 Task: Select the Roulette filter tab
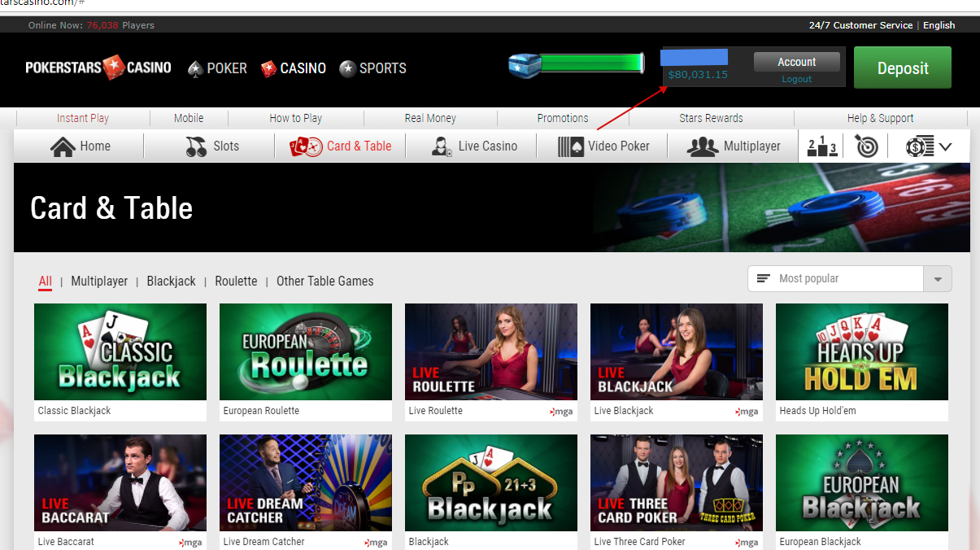pyautogui.click(x=236, y=281)
